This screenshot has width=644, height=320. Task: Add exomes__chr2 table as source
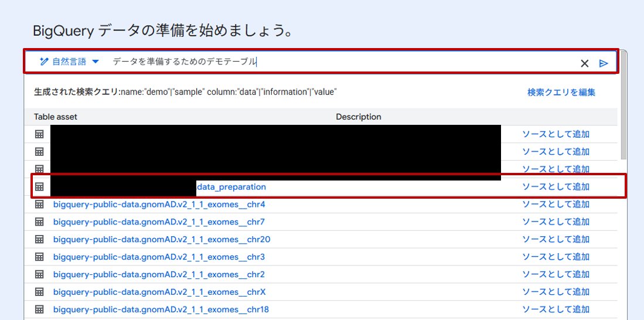(x=556, y=274)
